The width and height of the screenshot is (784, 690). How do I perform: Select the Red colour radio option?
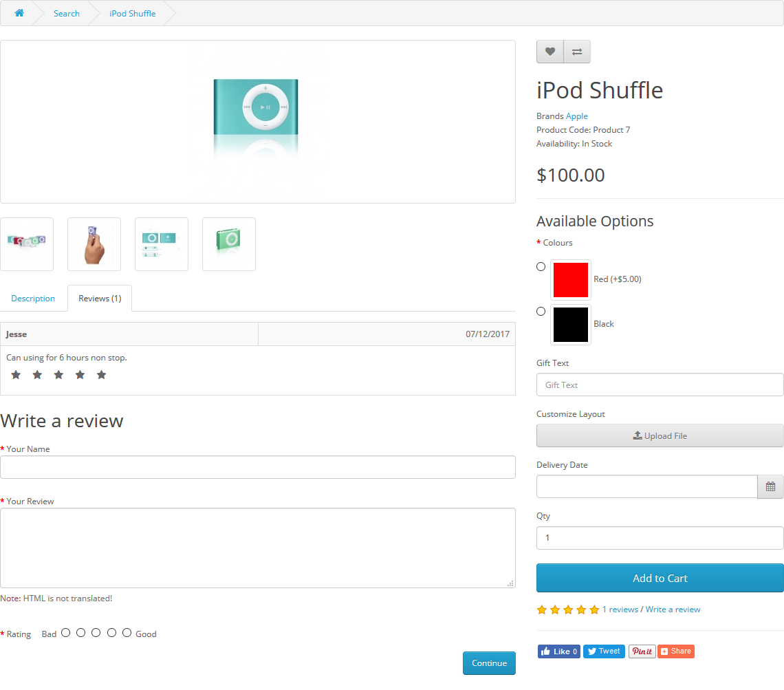coord(541,266)
